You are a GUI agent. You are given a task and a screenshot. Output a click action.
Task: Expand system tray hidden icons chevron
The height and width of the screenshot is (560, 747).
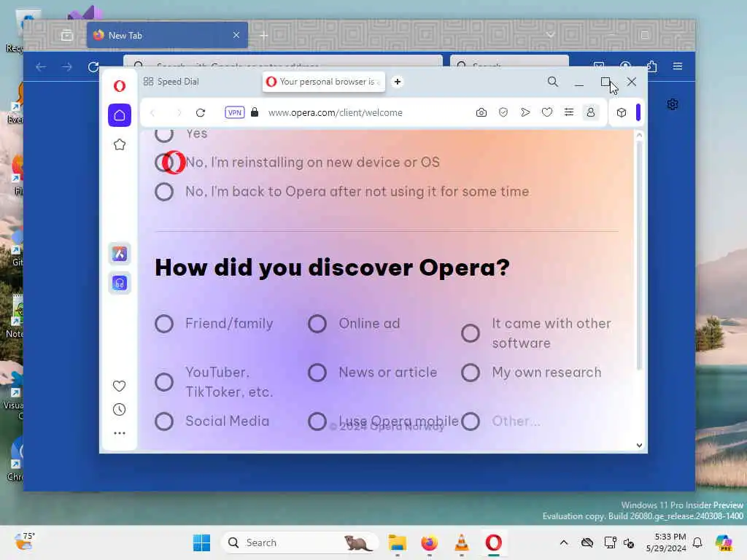(x=564, y=542)
